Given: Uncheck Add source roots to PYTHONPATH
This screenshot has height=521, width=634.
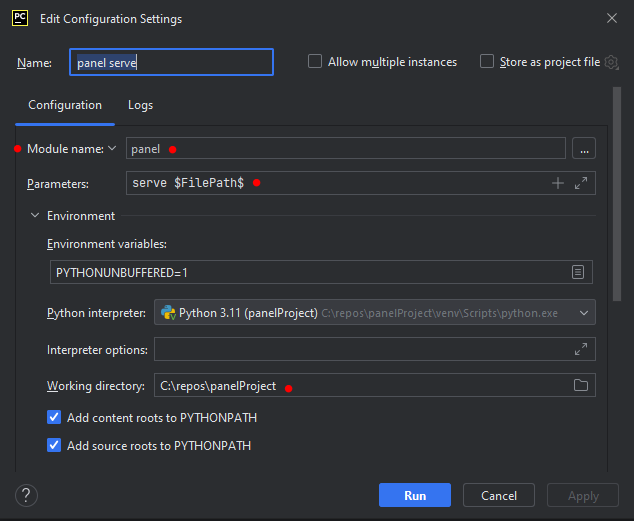Looking at the screenshot, I should coord(54,445).
